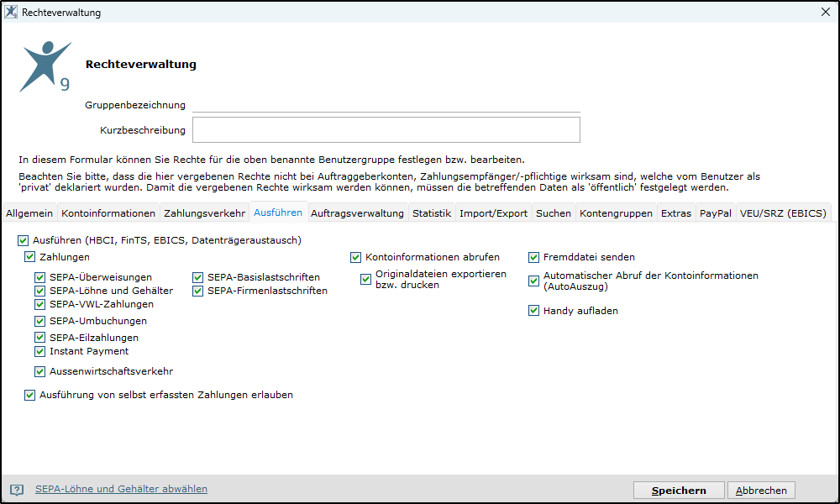Viewport: 840px width, 504px height.
Task: Toggle the Instant Payment checkbox
Action: (x=39, y=351)
